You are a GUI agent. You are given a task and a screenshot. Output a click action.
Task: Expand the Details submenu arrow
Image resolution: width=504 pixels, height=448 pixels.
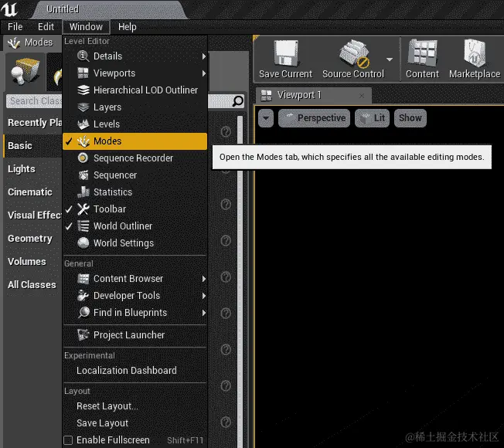(204, 56)
